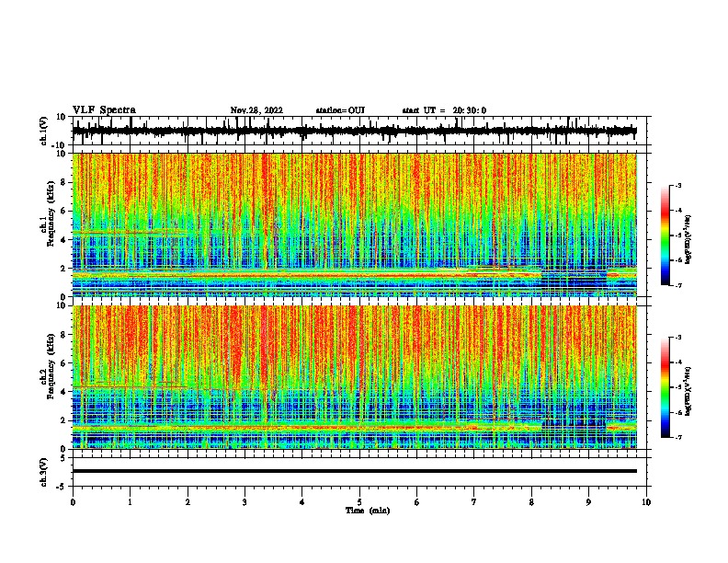Click the ch.2 spectrogram color bar
Screen dimensions: 728x563
click(665, 387)
